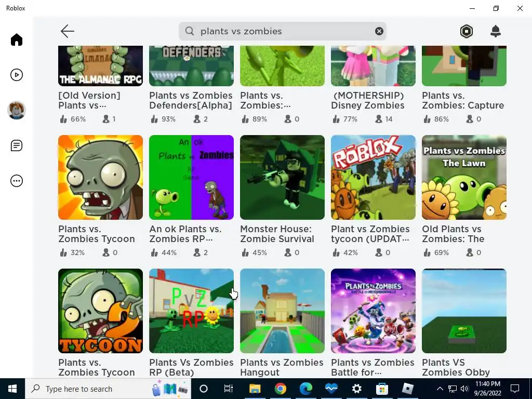Click the player icon beside 44% rating
This screenshot has width=532, height=399.
(197, 252)
